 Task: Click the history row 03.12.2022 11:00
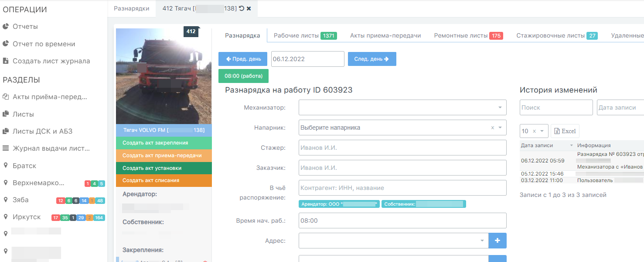coord(582,180)
